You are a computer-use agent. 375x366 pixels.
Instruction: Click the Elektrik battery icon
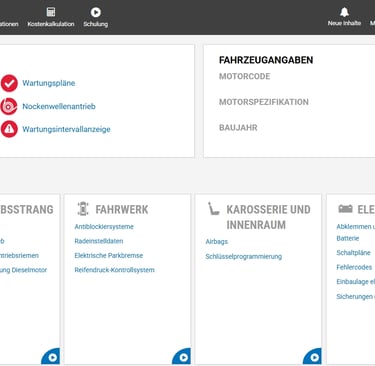pyautogui.click(x=345, y=209)
